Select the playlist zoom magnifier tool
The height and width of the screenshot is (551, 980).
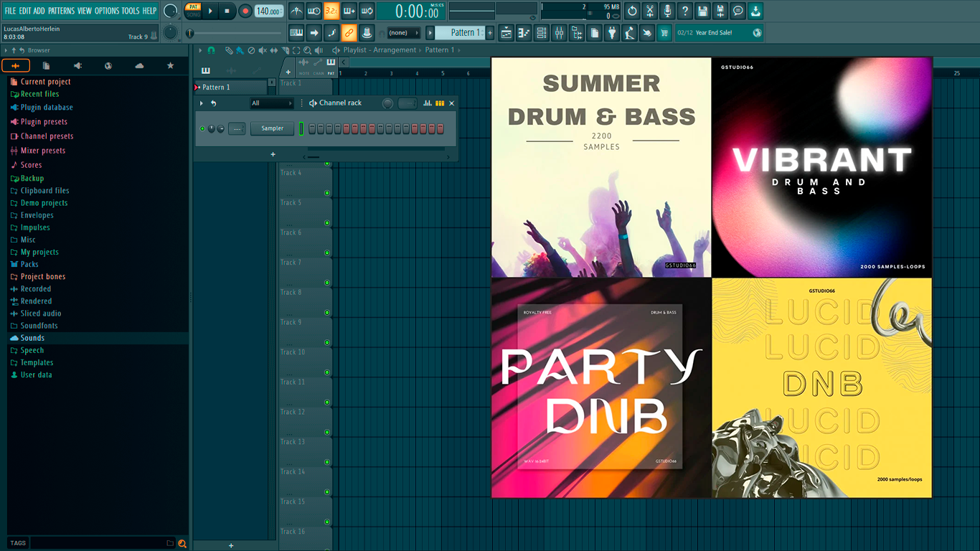(x=307, y=50)
